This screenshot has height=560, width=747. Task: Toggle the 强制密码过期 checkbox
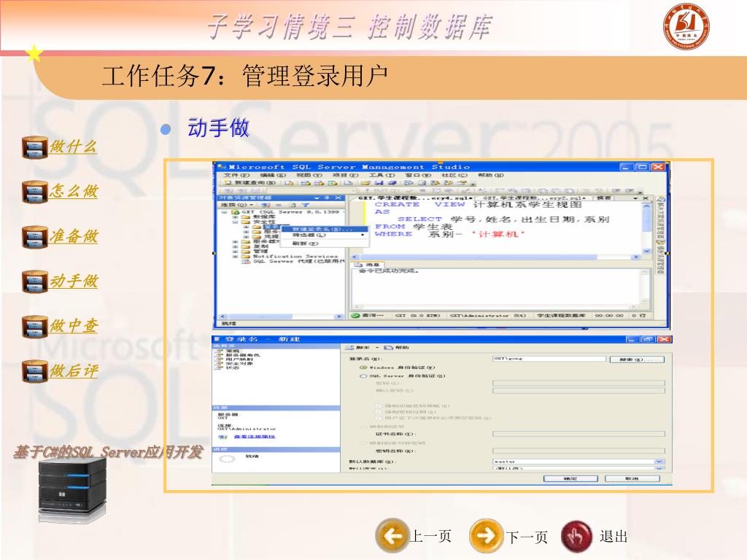click(x=379, y=412)
